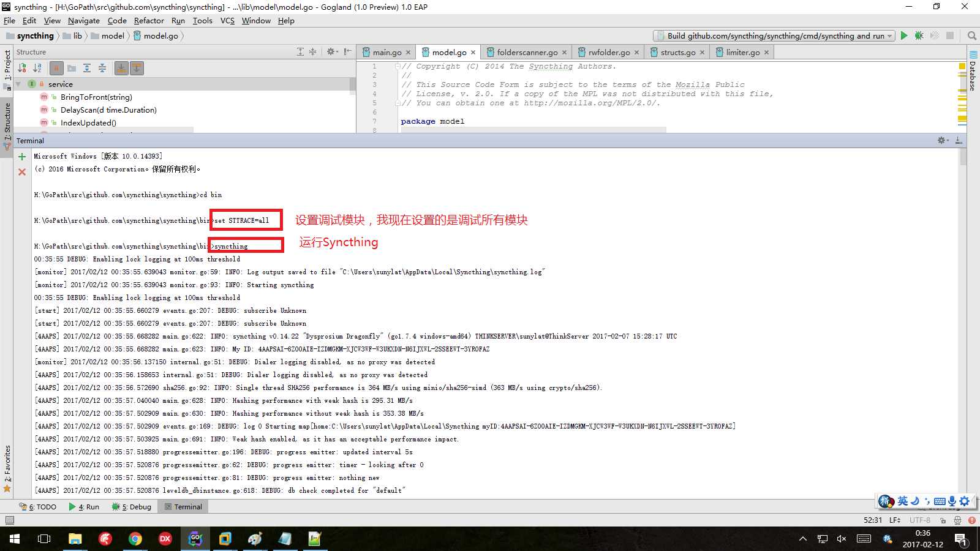Close the current terminal session with red X

[22, 172]
